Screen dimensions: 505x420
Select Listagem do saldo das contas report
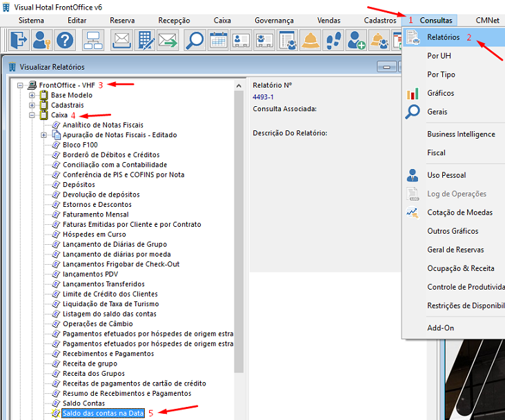[110, 314]
